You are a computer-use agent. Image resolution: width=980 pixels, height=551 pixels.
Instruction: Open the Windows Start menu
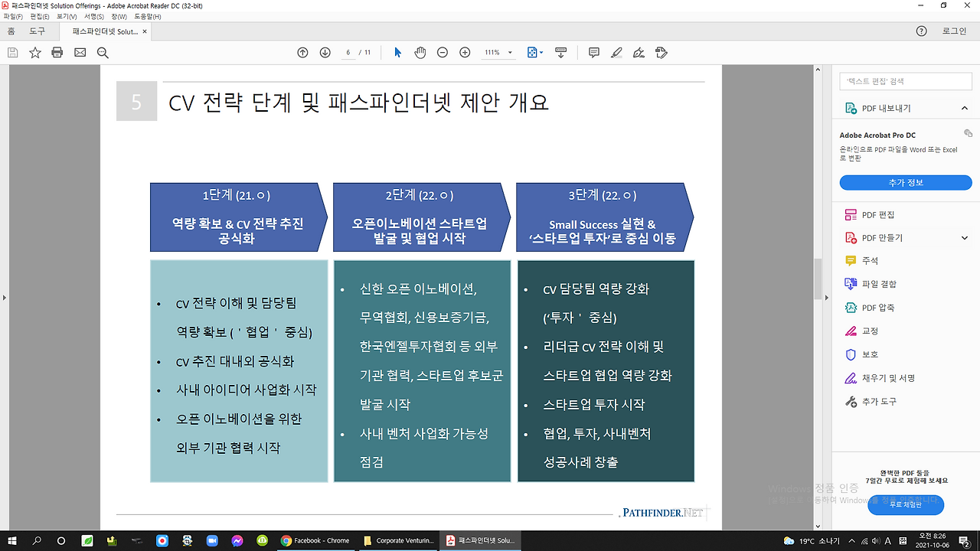coord(12,540)
